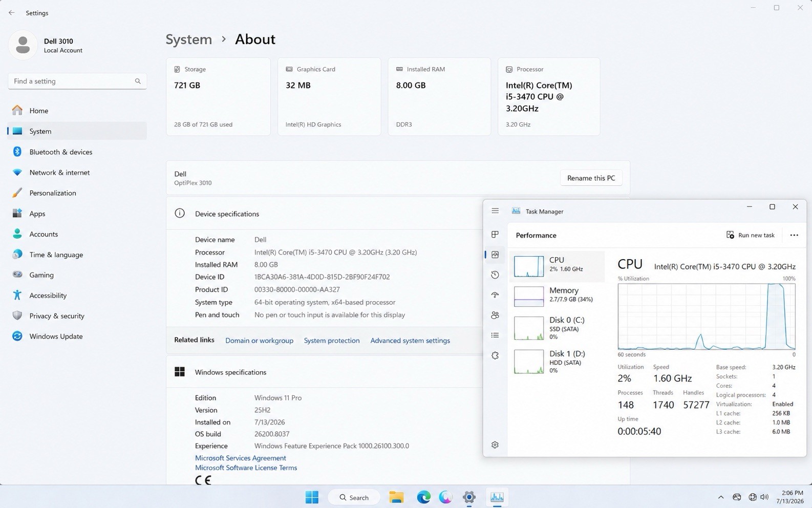Select Memory in performance list
The height and width of the screenshot is (508, 812).
pyautogui.click(x=558, y=295)
